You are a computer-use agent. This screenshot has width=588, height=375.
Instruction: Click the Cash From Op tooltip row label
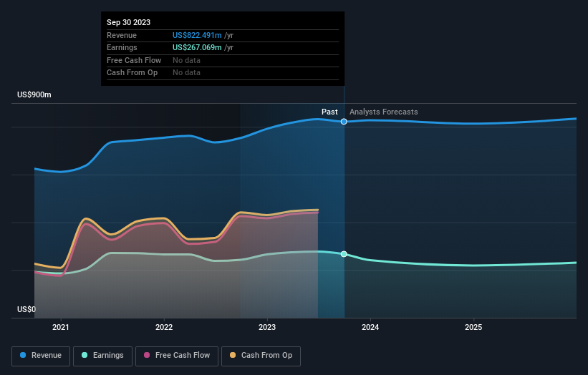(132, 73)
